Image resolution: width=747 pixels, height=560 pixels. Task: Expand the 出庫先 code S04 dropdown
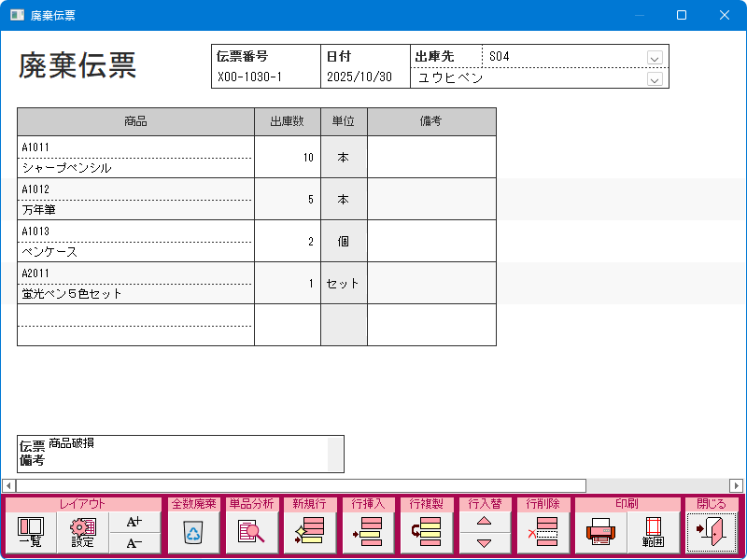point(655,58)
